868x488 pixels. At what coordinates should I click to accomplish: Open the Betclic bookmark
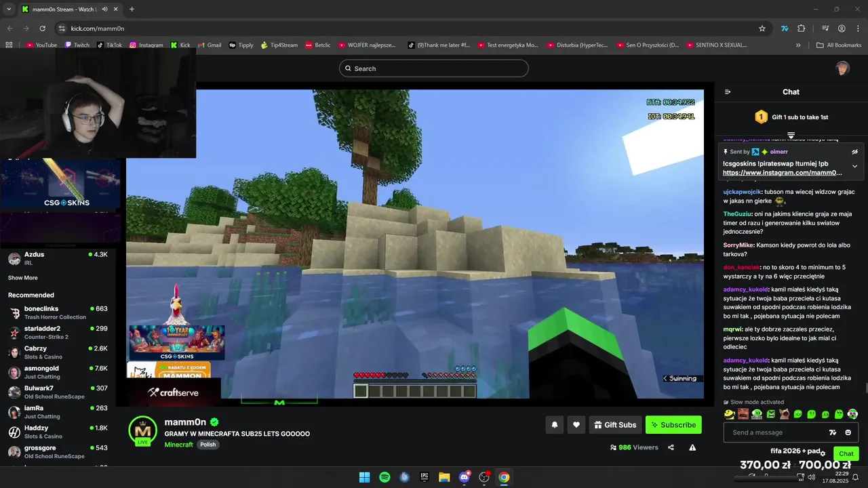pos(318,45)
